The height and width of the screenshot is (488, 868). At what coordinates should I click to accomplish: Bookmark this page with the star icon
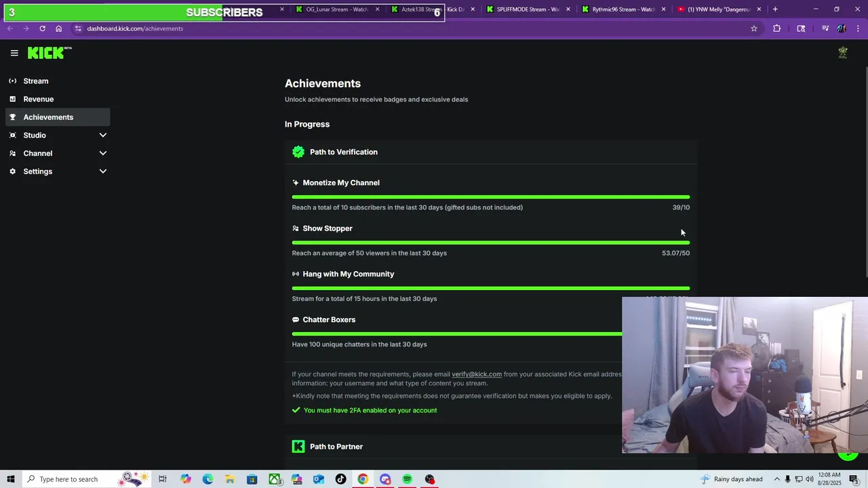(753, 28)
